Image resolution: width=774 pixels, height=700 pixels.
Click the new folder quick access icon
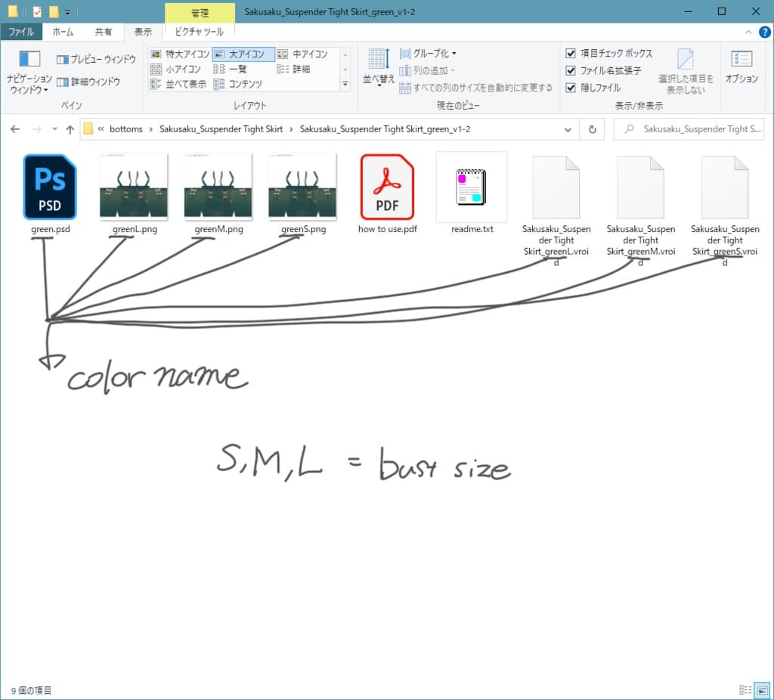[x=54, y=11]
